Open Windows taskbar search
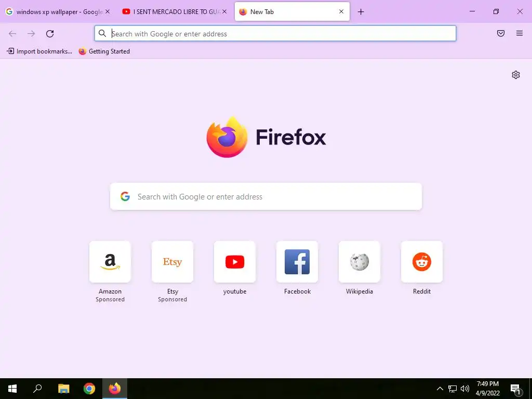 pyautogui.click(x=37, y=389)
